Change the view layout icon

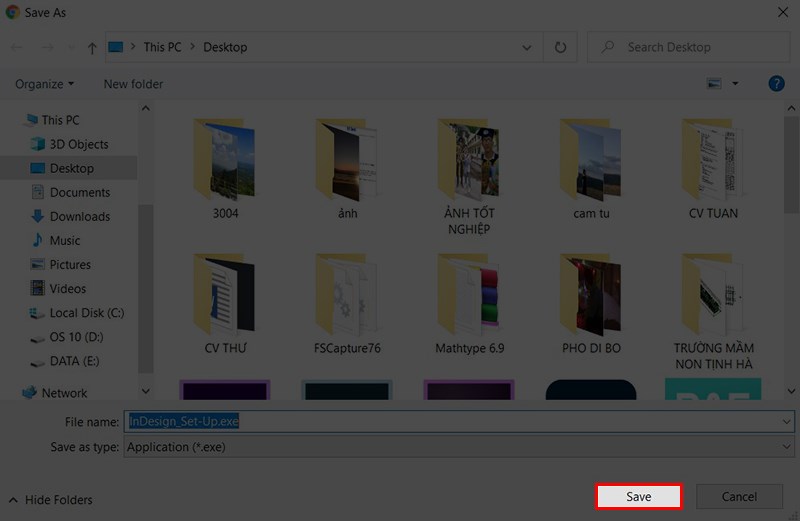[714, 83]
